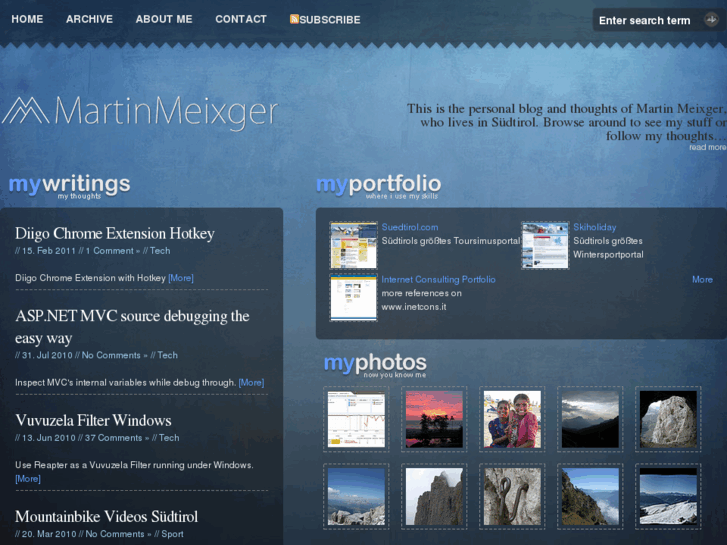Click More under the Vuvuzela excerpt
The width and height of the screenshot is (727, 545).
pyautogui.click(x=28, y=479)
